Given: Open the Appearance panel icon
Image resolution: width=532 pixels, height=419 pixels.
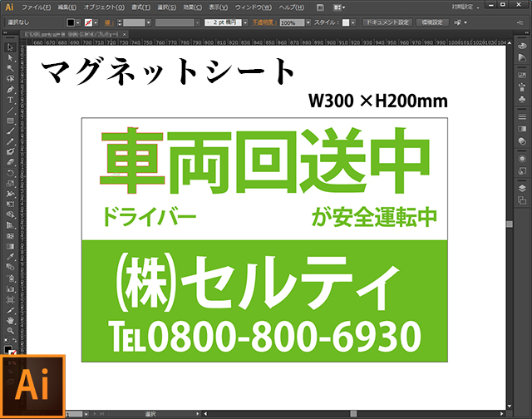Looking at the screenshot, I should point(522,159).
